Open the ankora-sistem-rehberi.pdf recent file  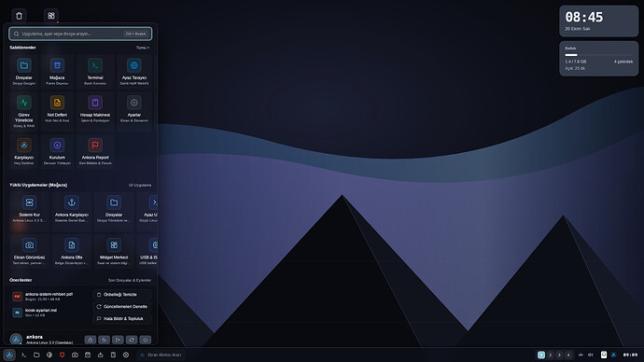point(49,297)
